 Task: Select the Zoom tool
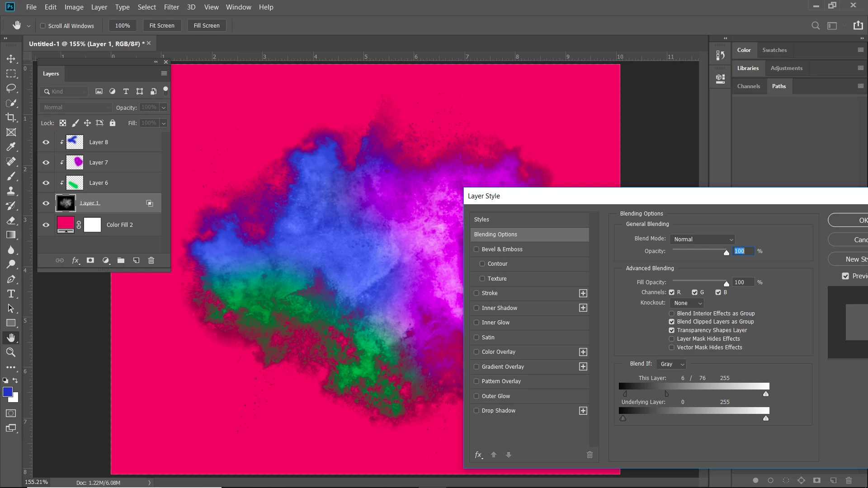11,352
